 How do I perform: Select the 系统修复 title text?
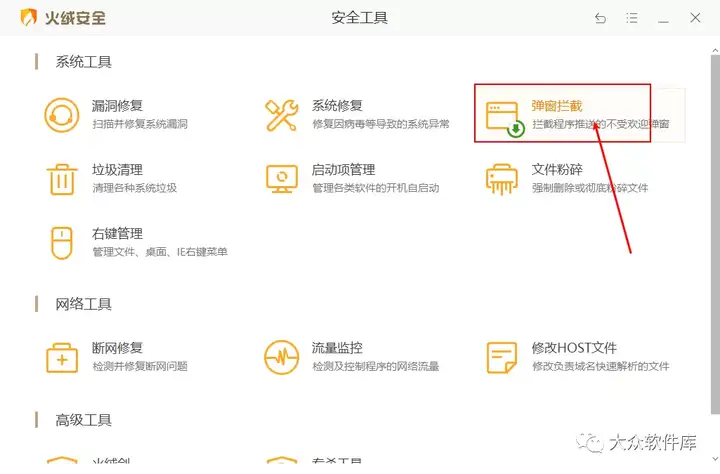(337, 106)
